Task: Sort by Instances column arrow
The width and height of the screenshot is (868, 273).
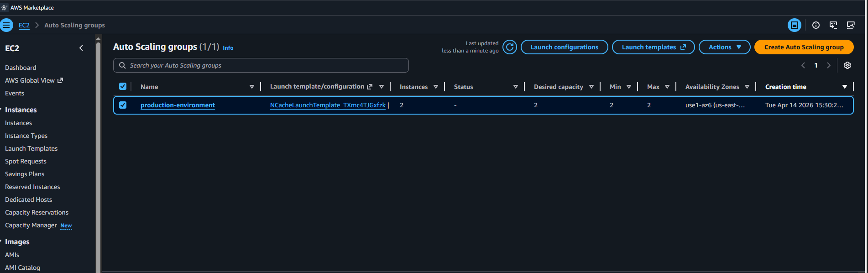Action: [436, 87]
